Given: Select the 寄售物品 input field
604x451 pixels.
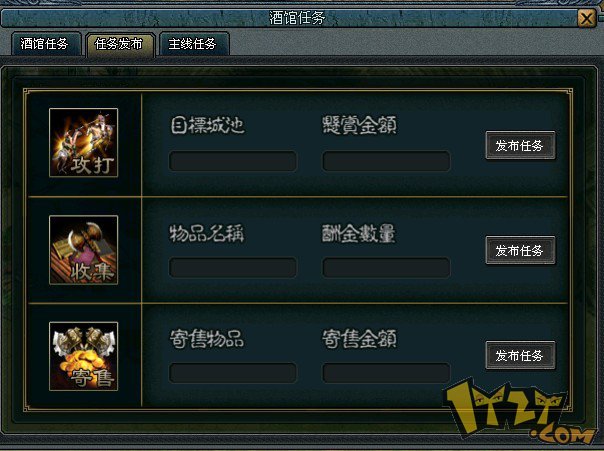Looking at the screenshot, I should [x=233, y=372].
